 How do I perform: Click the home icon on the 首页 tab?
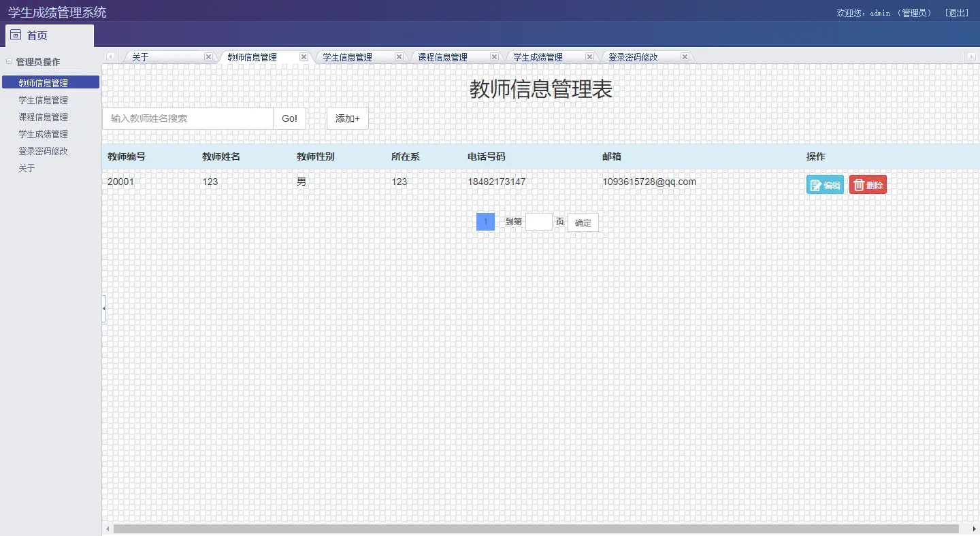[16, 34]
